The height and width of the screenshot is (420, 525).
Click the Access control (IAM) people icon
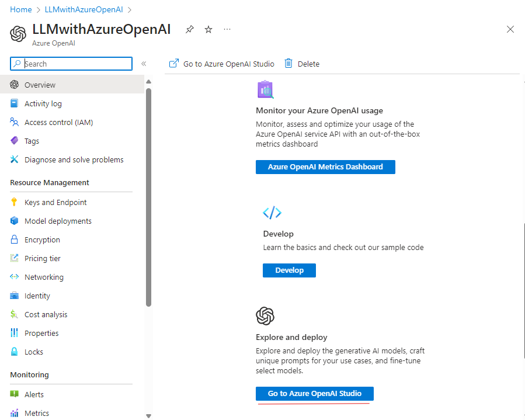click(15, 122)
